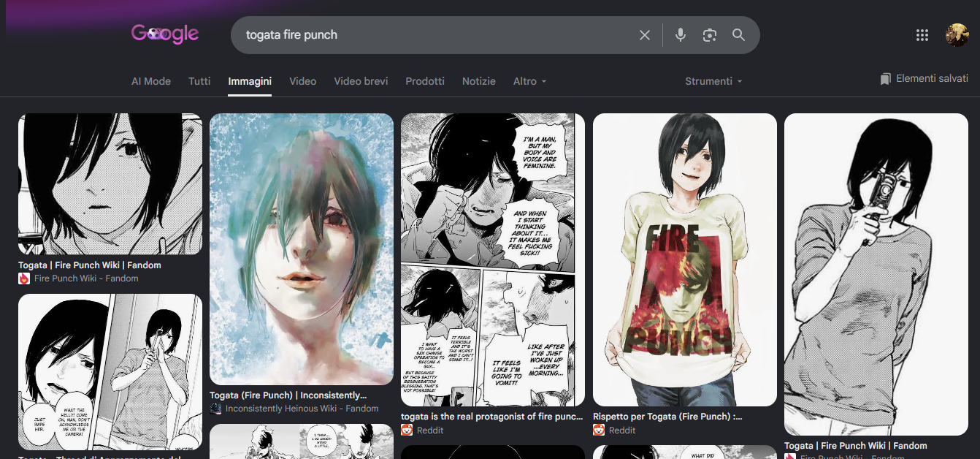Click 'Rispetto per Togata (Fire Punch)' title
The height and width of the screenshot is (459, 980).
pos(667,417)
